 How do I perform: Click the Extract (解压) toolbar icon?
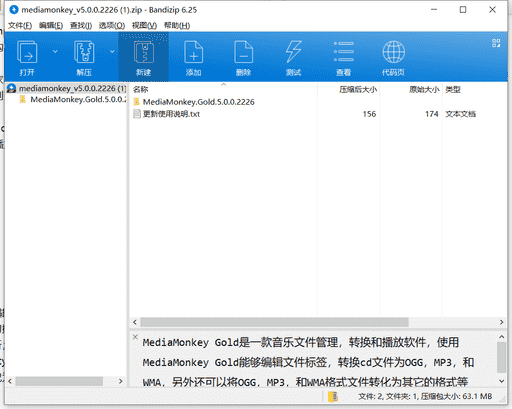[84, 57]
